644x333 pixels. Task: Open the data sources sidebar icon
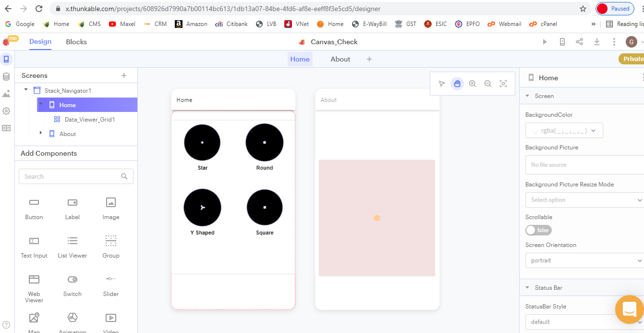point(6,76)
